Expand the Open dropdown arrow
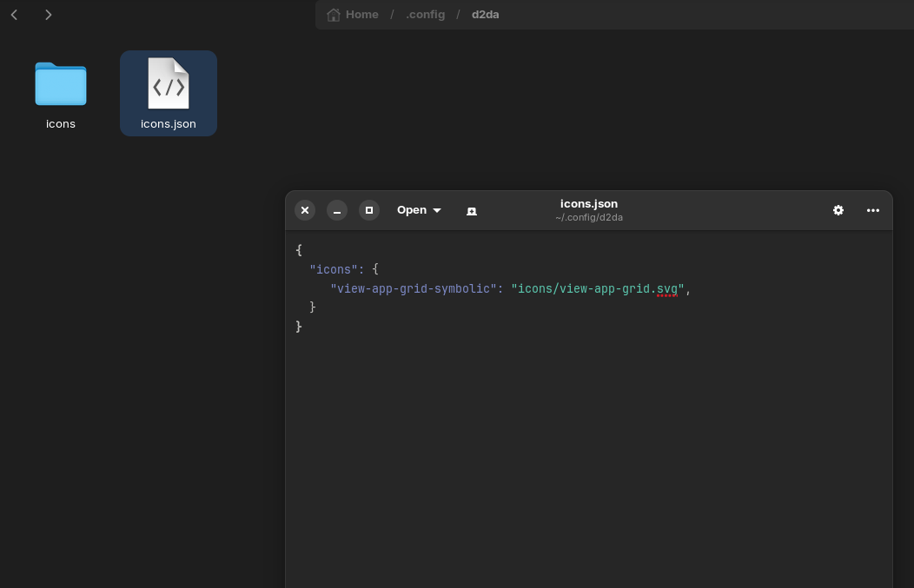Image resolution: width=914 pixels, height=588 pixels. (x=437, y=211)
